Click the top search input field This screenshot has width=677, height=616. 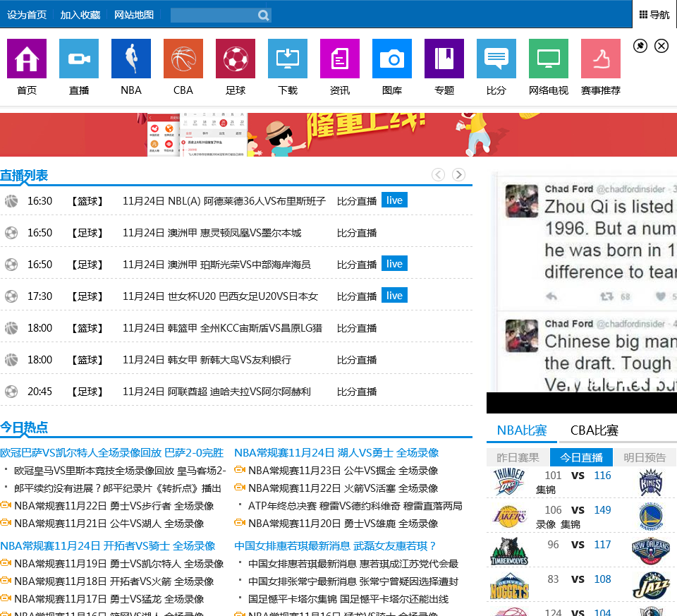tap(214, 16)
